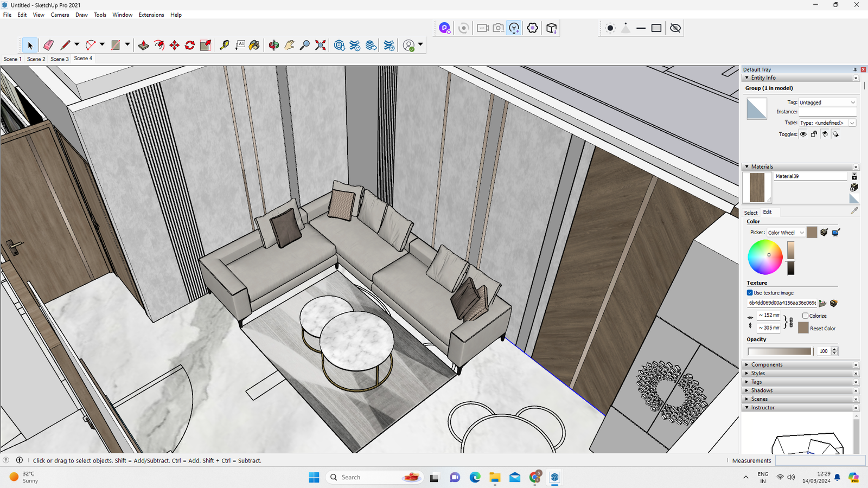Image resolution: width=868 pixels, height=488 pixels.
Task: Pick the Paint Bucket tool
Action: coord(254,45)
